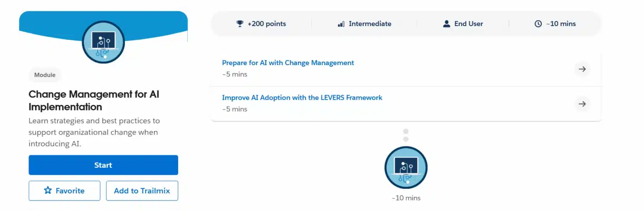The height and width of the screenshot is (211, 644).
Task: Mark module as Favorite
Action: (x=64, y=191)
